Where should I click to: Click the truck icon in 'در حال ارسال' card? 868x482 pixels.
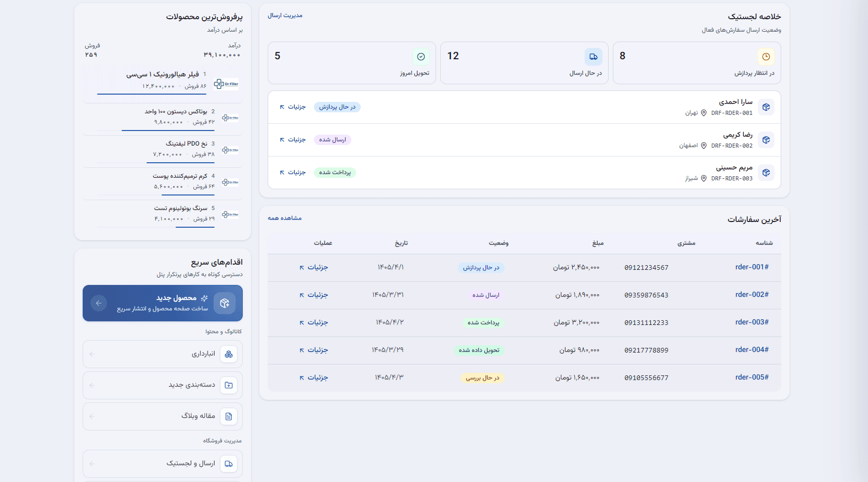point(593,57)
